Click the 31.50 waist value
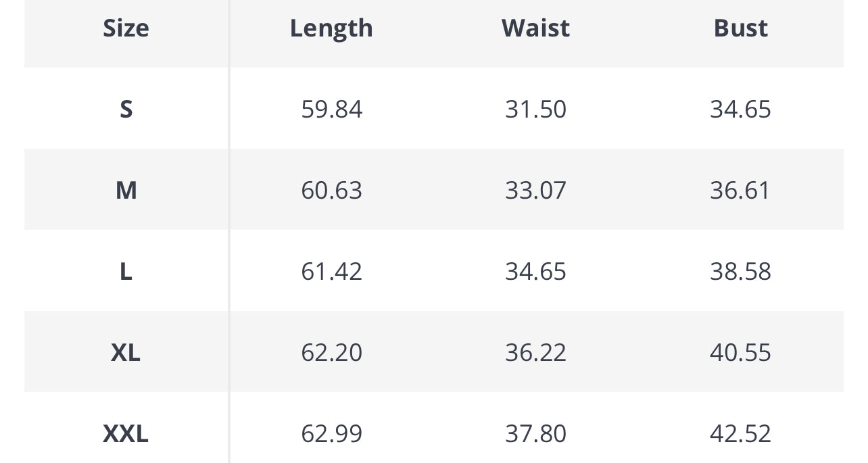The width and height of the screenshot is (868, 463). coord(535,109)
